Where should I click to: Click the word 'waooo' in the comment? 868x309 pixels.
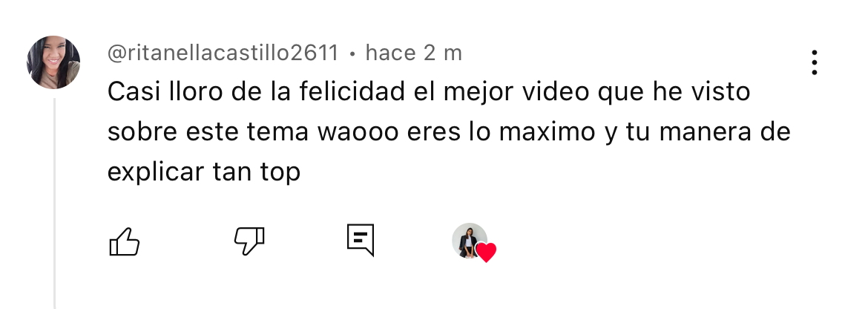pyautogui.click(x=358, y=133)
